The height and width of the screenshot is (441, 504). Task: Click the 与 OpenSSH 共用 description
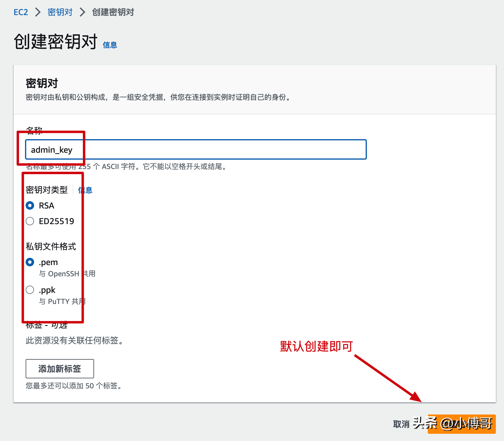click(67, 274)
